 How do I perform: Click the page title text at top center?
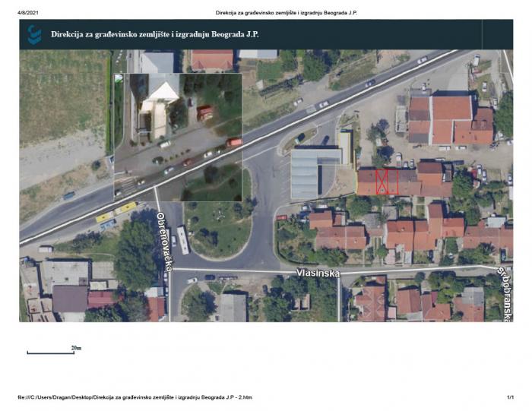(x=287, y=13)
